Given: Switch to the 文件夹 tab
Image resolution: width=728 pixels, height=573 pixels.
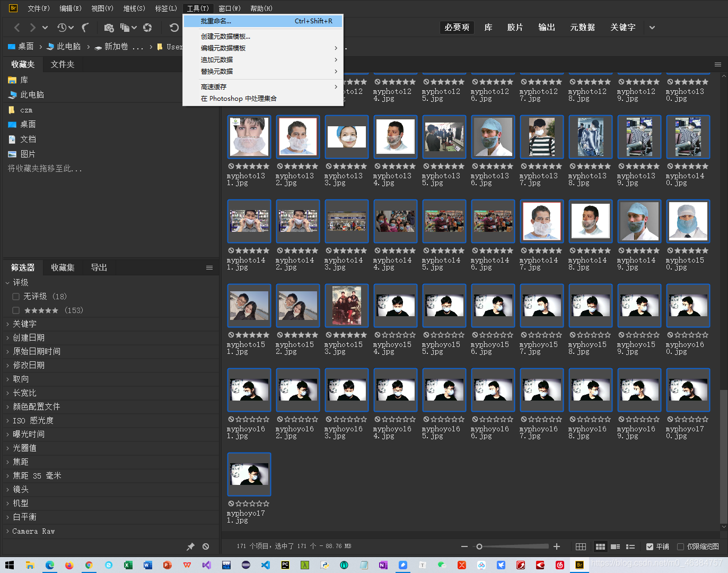Looking at the screenshot, I should click(x=63, y=64).
